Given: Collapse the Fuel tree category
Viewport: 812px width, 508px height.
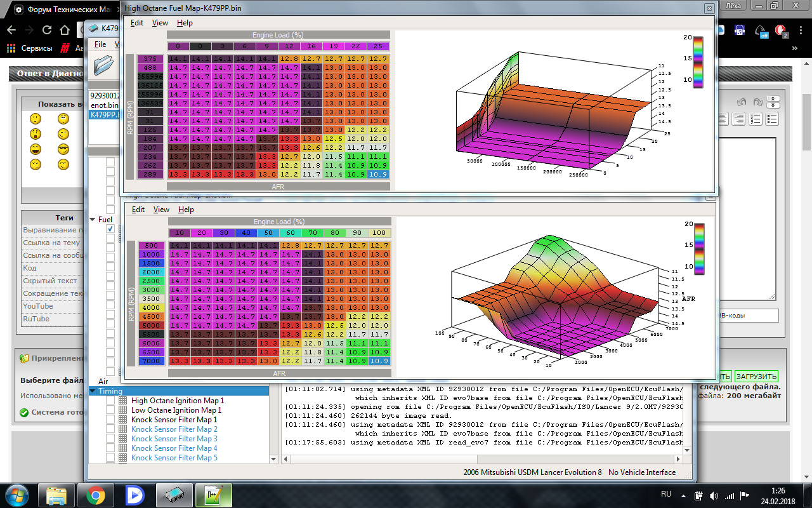Looking at the screenshot, I should pyautogui.click(x=93, y=219).
